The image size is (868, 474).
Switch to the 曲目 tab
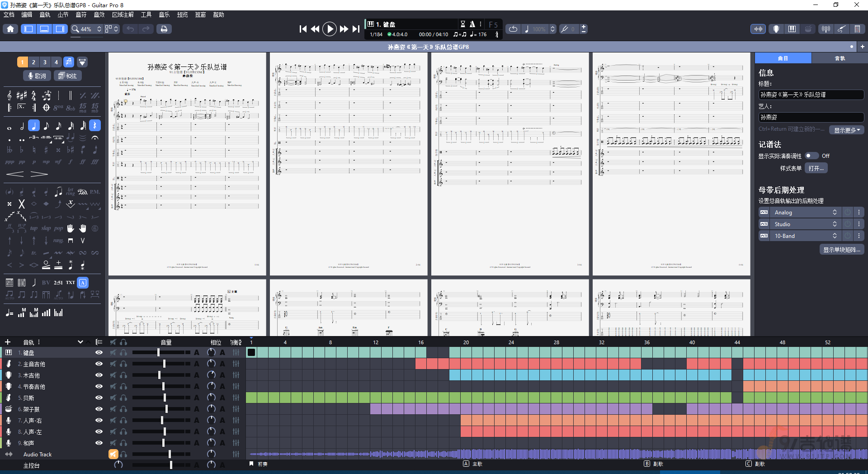coord(783,58)
